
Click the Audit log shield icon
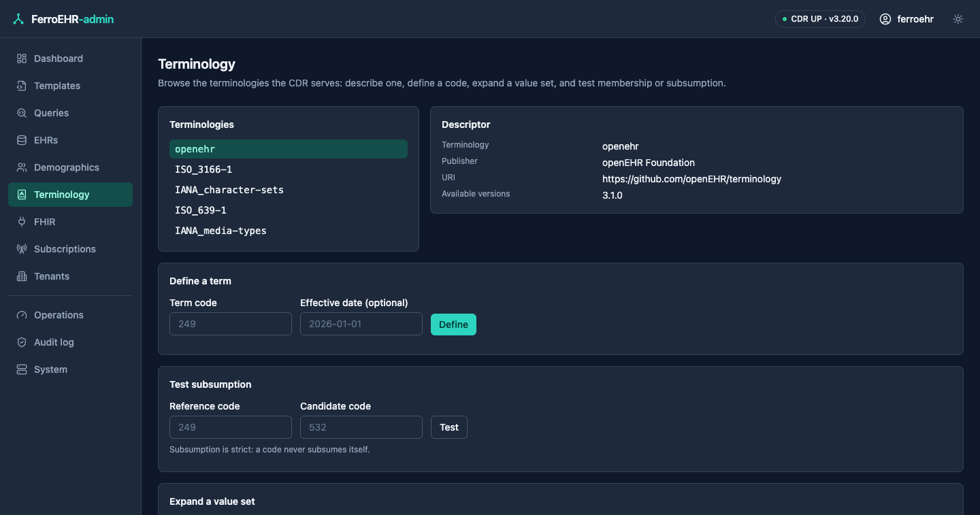22,342
